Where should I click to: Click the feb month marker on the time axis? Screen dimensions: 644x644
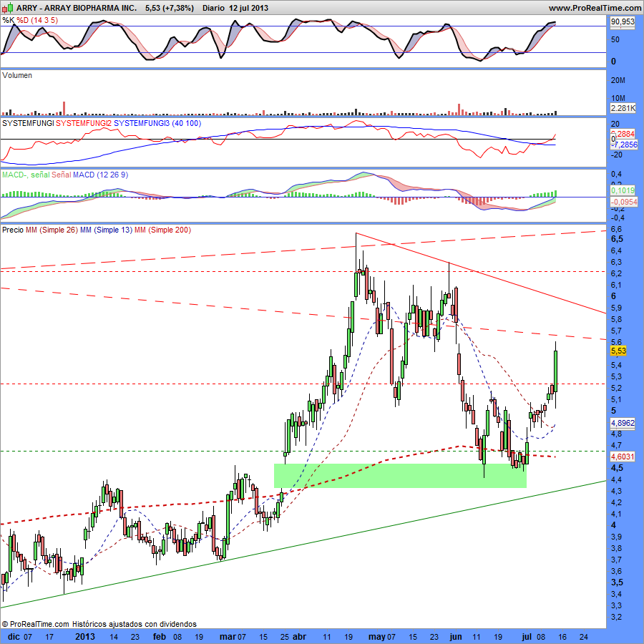[x=160, y=637]
